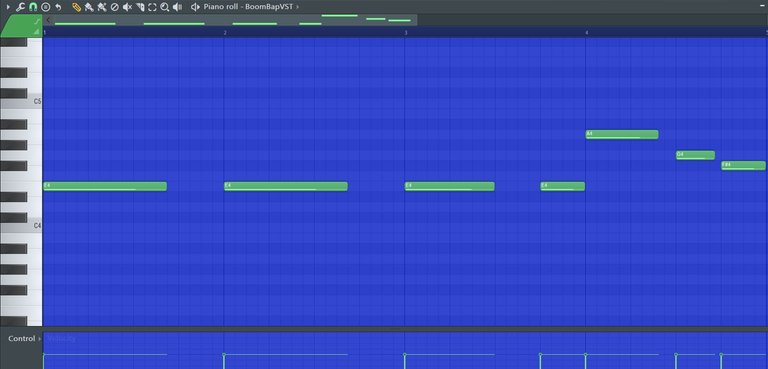Select the mute notes tool
This screenshot has width=768, height=369.
tap(127, 7)
